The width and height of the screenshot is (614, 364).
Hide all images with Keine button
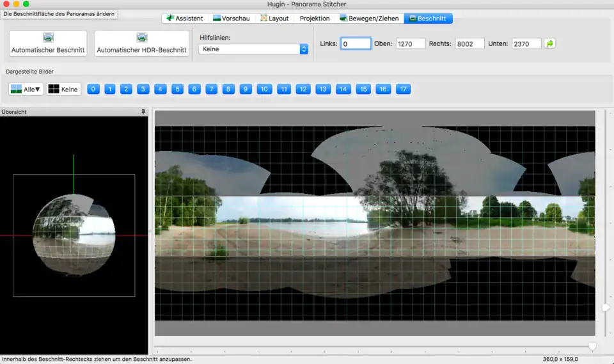(x=64, y=90)
